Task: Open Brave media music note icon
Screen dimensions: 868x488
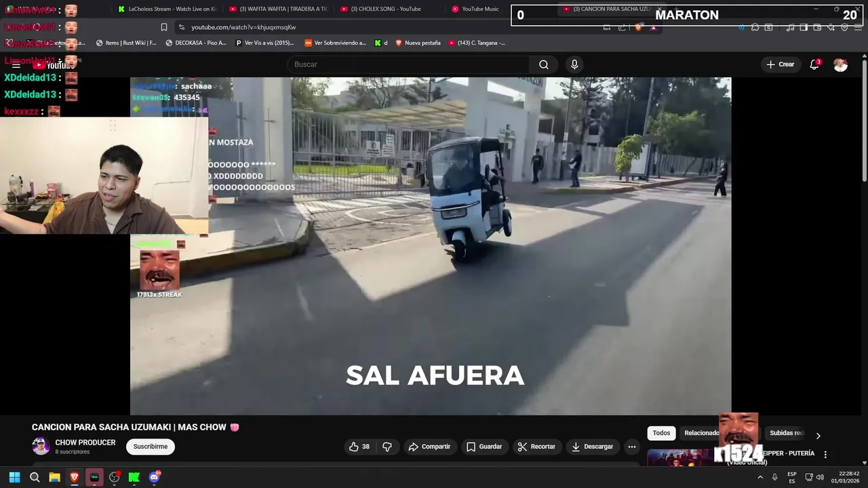Action: [x=790, y=27]
